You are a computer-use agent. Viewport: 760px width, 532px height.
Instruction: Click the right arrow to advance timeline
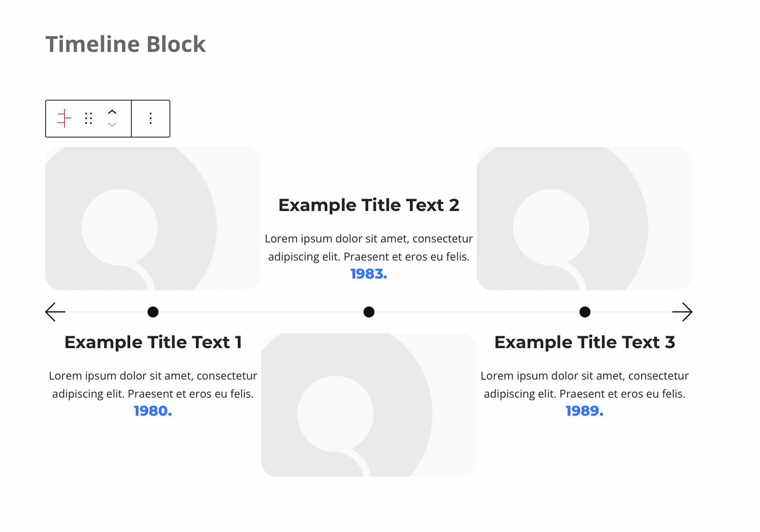[x=682, y=312]
